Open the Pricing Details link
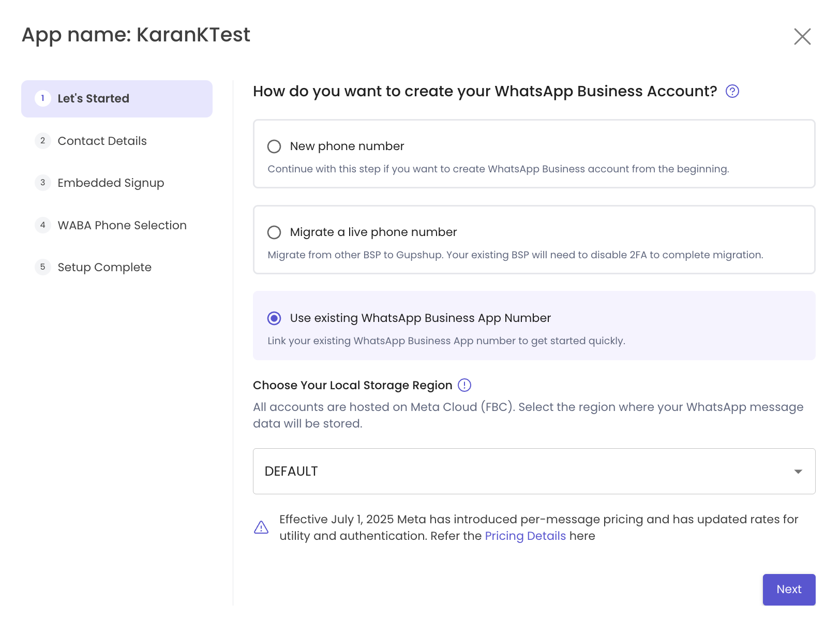Image resolution: width=840 pixels, height=618 pixels. click(x=525, y=536)
